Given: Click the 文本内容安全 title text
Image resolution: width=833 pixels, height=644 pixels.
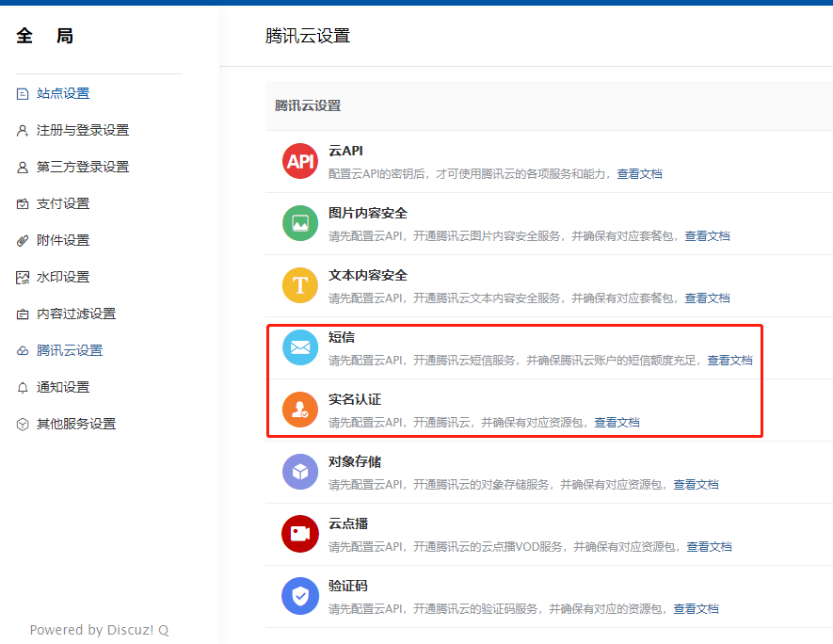Looking at the screenshot, I should pos(368,275).
